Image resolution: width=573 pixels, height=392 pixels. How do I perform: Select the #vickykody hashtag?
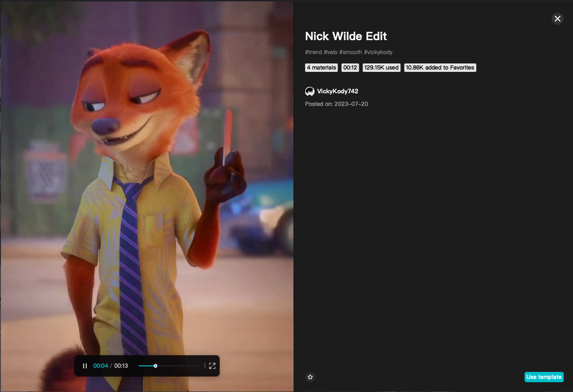[378, 52]
